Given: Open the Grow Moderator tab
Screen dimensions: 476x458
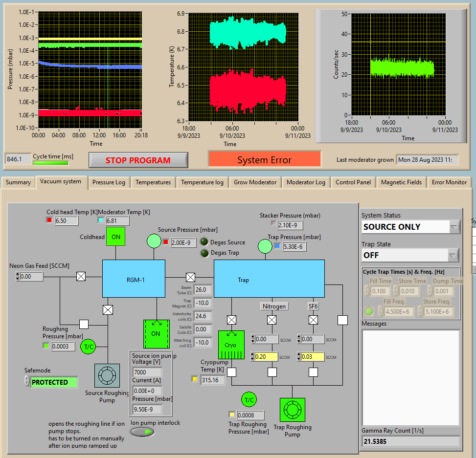Looking at the screenshot, I should click(x=255, y=182).
